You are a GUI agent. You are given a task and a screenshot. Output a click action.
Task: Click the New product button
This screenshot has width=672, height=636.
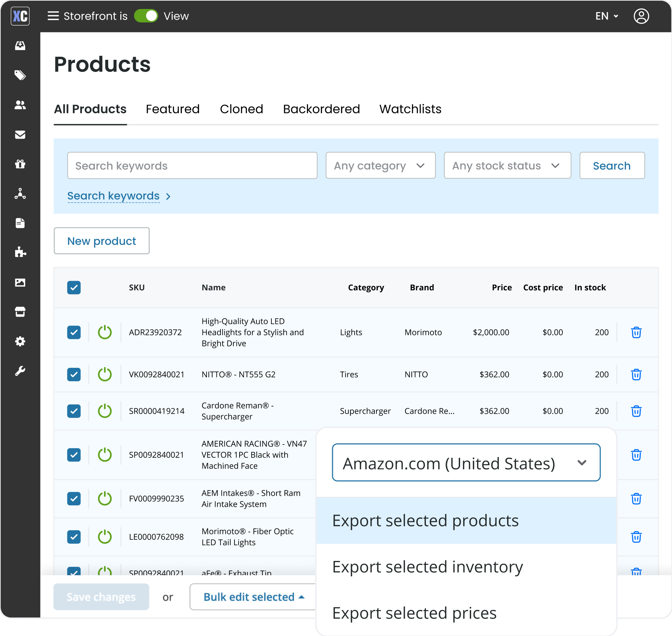(102, 241)
